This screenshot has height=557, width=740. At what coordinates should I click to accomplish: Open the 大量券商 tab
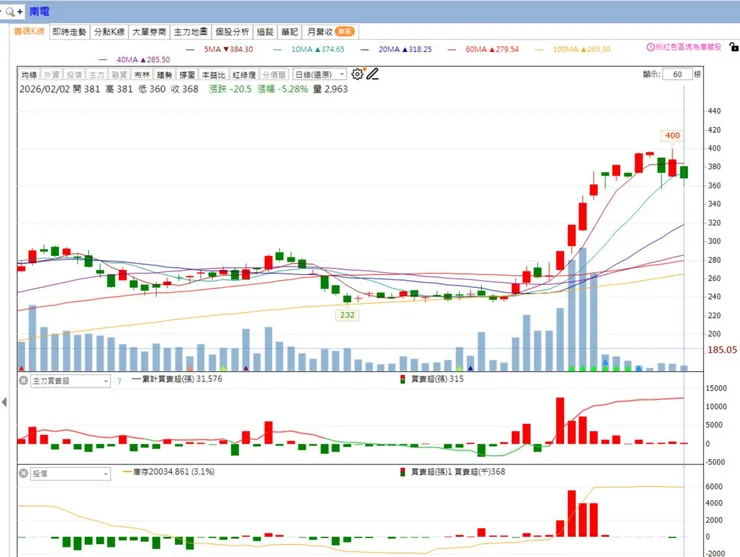tap(149, 32)
